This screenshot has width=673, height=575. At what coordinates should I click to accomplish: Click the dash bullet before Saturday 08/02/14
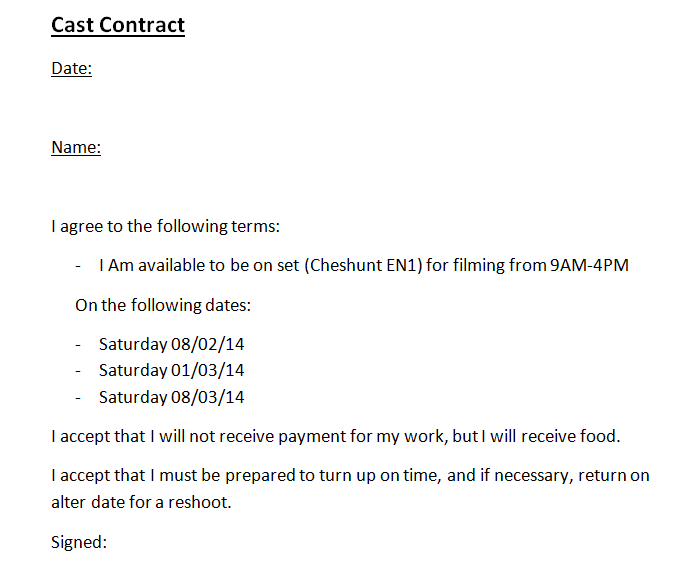[x=78, y=345]
